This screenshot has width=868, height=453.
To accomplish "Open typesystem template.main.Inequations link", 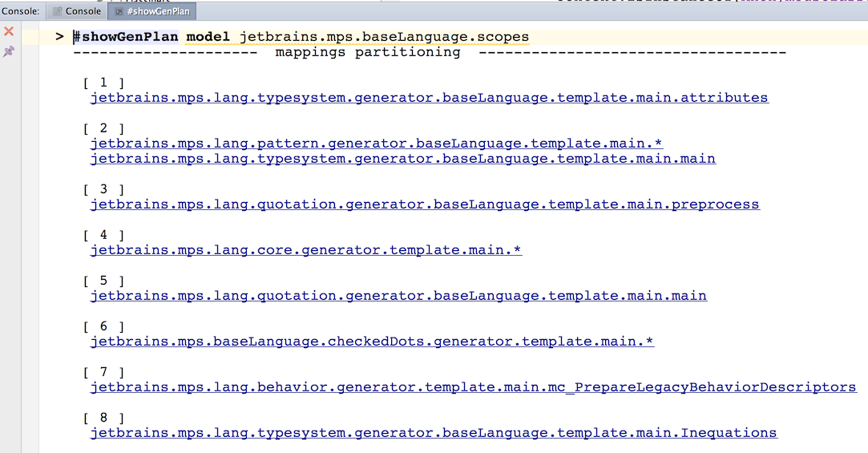I will point(434,433).
